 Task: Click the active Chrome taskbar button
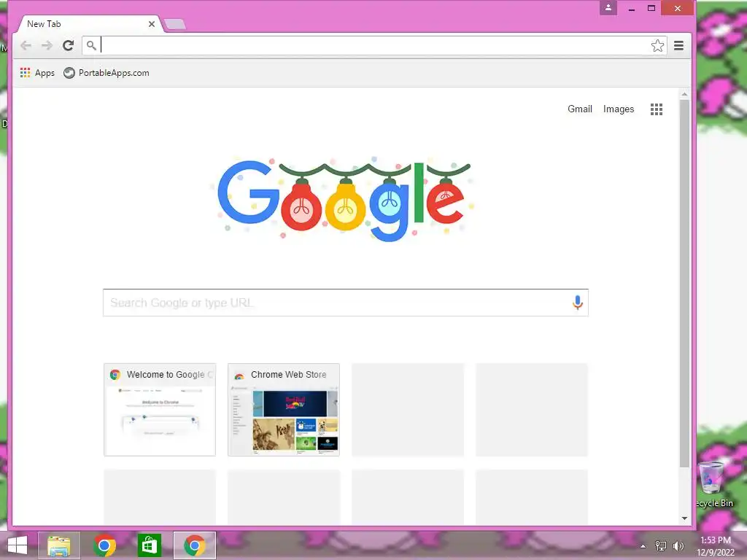point(194,545)
